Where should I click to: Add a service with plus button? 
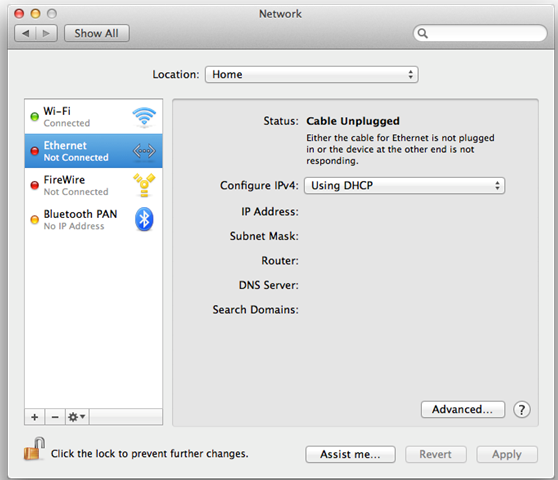(x=35, y=417)
